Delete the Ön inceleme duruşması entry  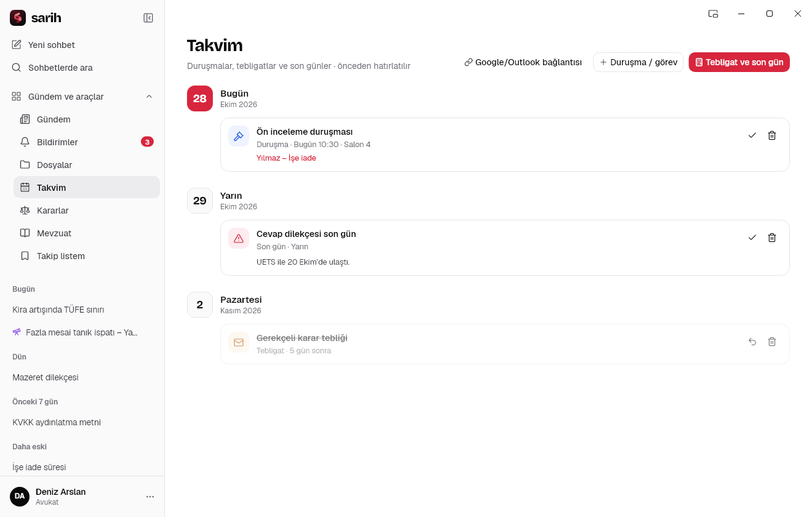(x=772, y=135)
